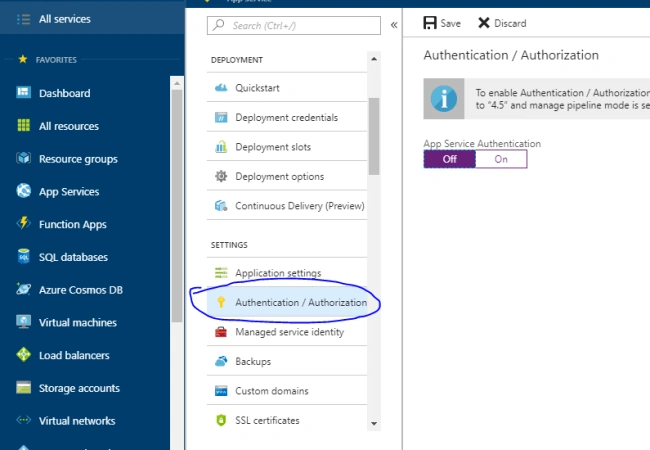Click the Virtual networks icon
650x450 pixels.
click(24, 420)
